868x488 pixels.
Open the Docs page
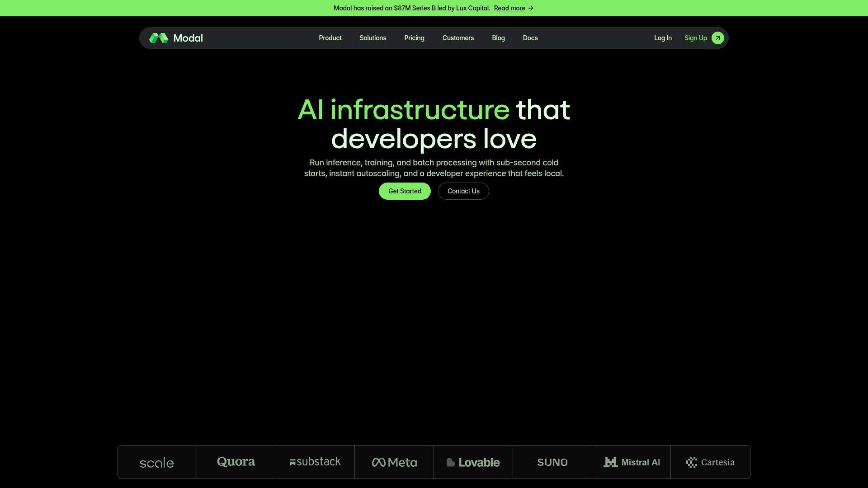[530, 38]
